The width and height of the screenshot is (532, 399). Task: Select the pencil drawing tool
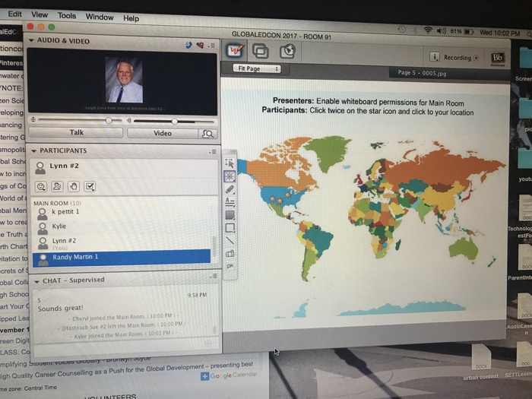[230, 188]
